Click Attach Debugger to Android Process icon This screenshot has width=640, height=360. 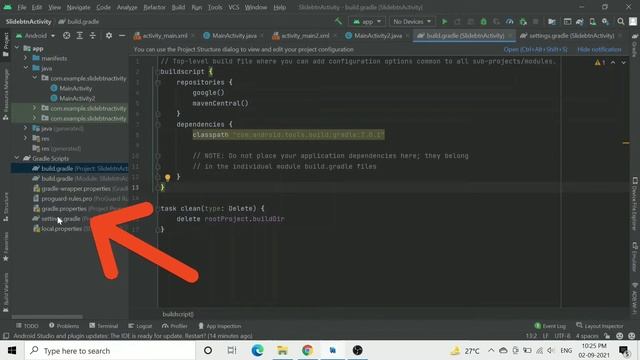pos(523,22)
